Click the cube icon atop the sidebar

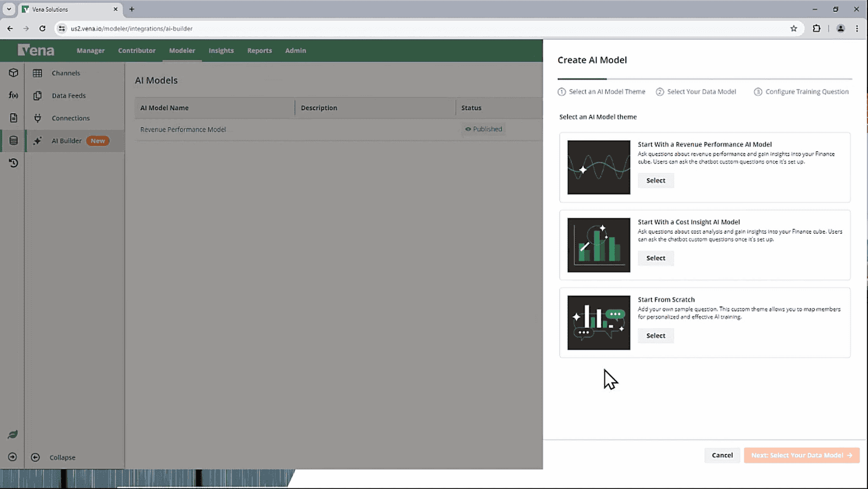[12, 72]
